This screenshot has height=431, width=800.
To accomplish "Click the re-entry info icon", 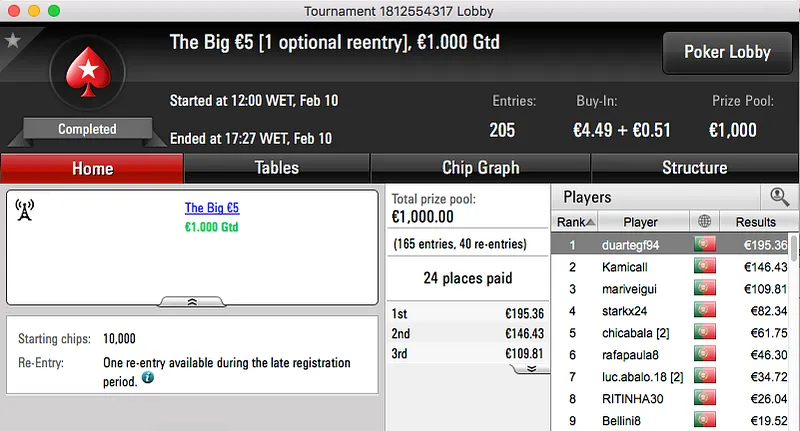I will click(147, 379).
